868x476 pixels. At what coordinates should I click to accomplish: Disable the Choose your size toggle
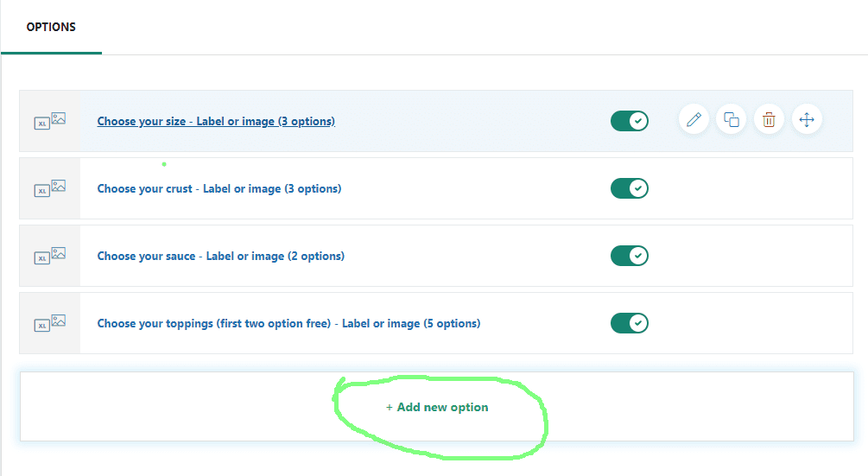(630, 121)
